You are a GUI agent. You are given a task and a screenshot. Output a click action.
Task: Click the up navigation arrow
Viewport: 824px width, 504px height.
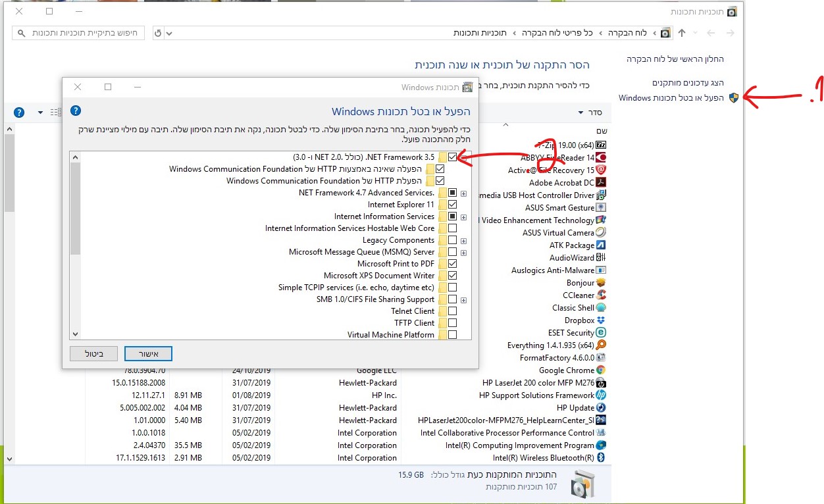pos(682,33)
